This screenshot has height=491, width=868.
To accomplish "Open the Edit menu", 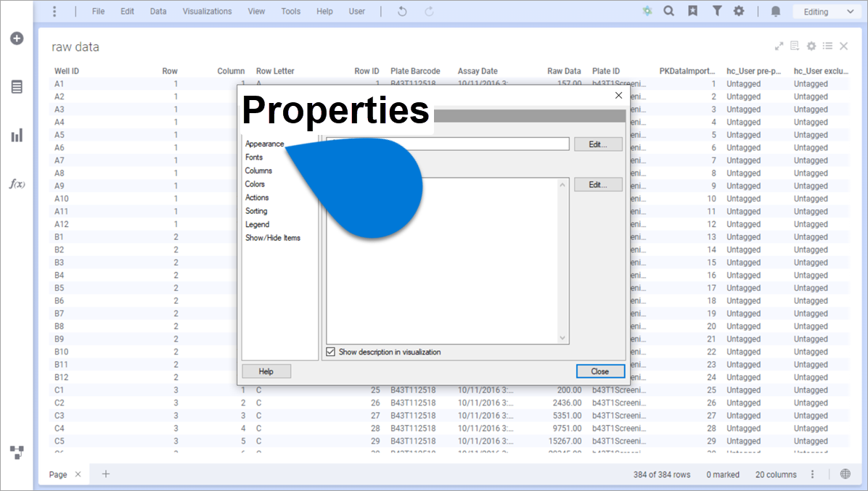I will coord(127,11).
